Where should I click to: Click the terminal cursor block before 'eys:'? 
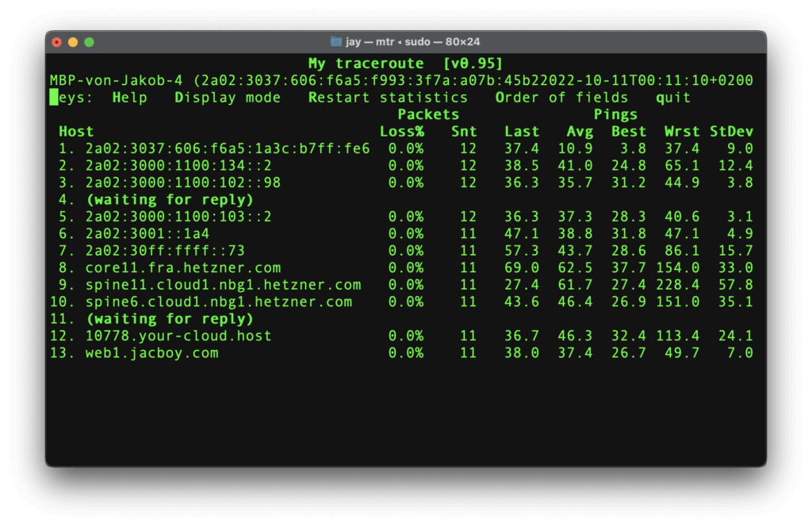pyautogui.click(x=54, y=98)
